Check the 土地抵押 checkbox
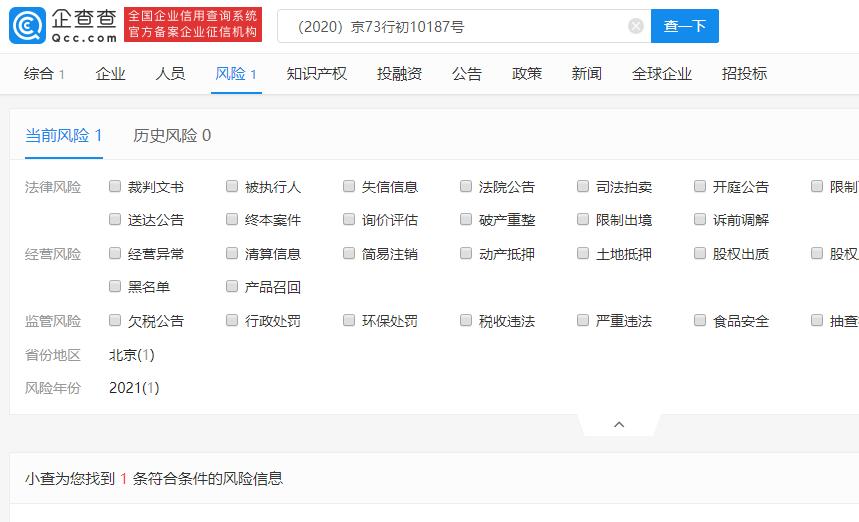 point(583,253)
